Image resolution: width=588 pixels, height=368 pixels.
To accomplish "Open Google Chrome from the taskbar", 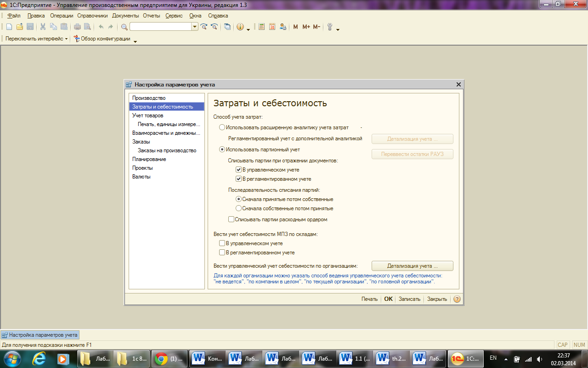I will click(169, 358).
